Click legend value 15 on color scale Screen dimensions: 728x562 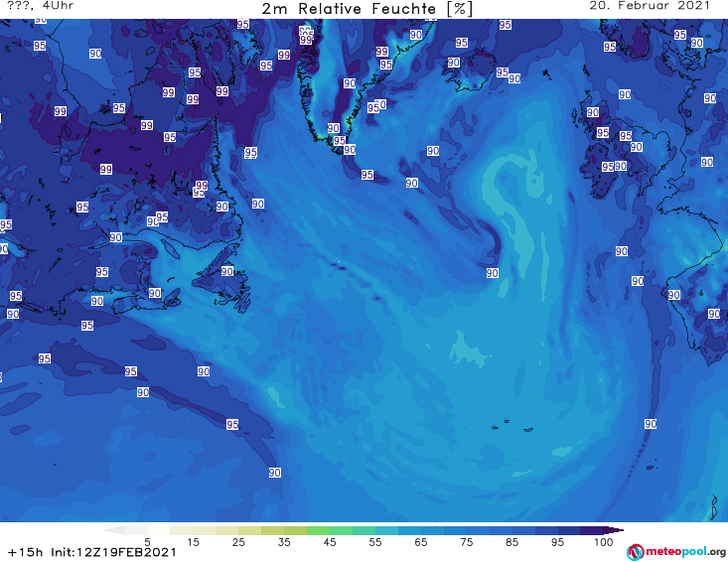193,542
